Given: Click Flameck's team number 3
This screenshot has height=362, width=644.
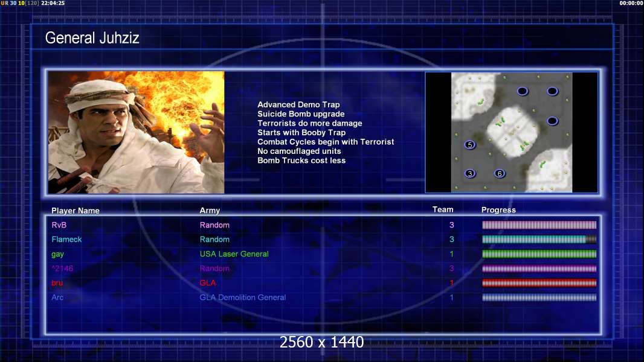Looking at the screenshot, I should coord(452,240).
